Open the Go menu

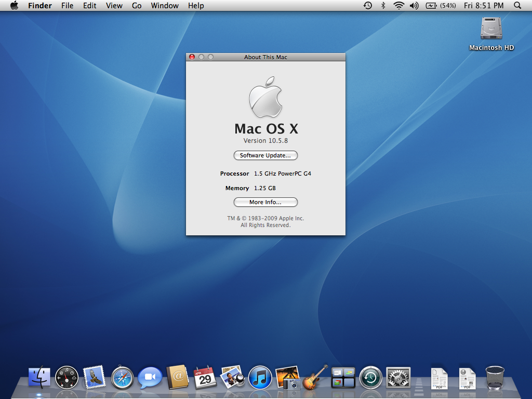[x=137, y=5]
